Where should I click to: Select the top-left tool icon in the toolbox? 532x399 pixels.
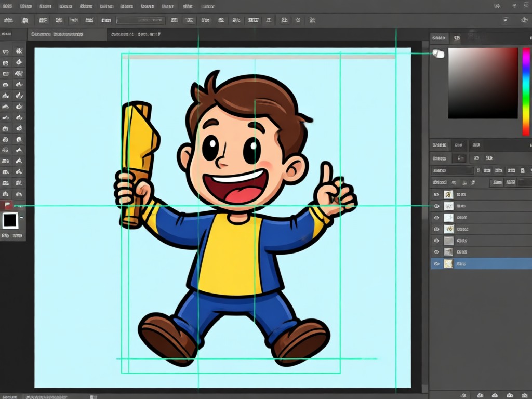pyautogui.click(x=6, y=51)
